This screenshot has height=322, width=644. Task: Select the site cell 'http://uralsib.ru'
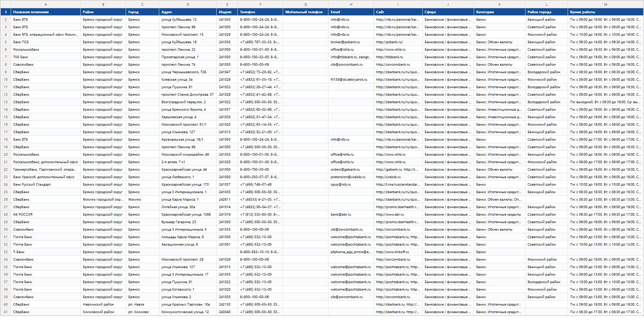(x=398, y=177)
